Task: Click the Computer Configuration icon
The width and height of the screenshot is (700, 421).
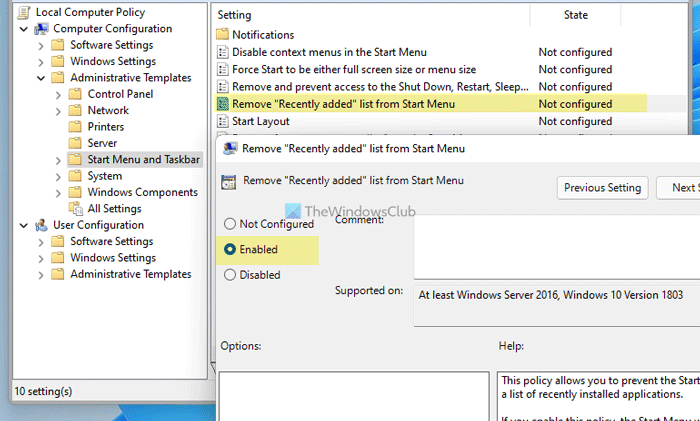Action: tap(41, 28)
